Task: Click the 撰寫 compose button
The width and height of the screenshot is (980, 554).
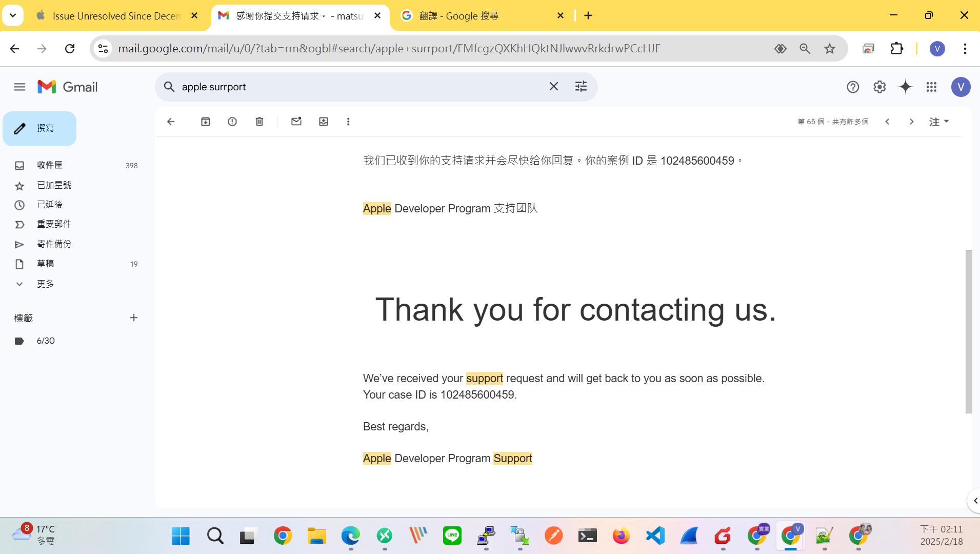Action: pyautogui.click(x=39, y=129)
